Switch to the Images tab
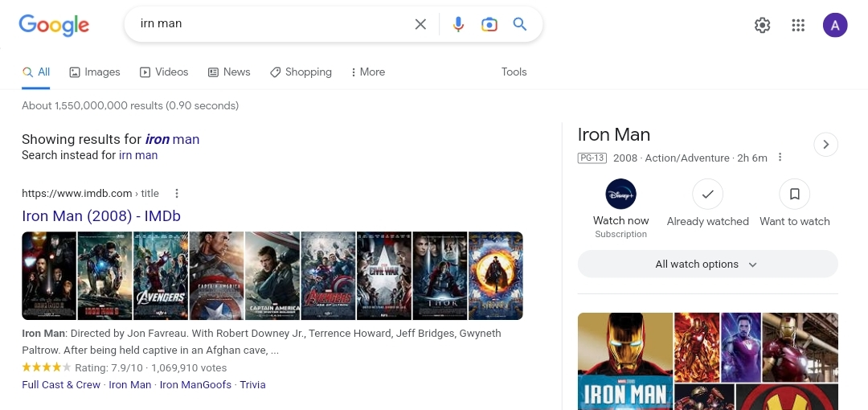The height and width of the screenshot is (410, 868). point(95,72)
